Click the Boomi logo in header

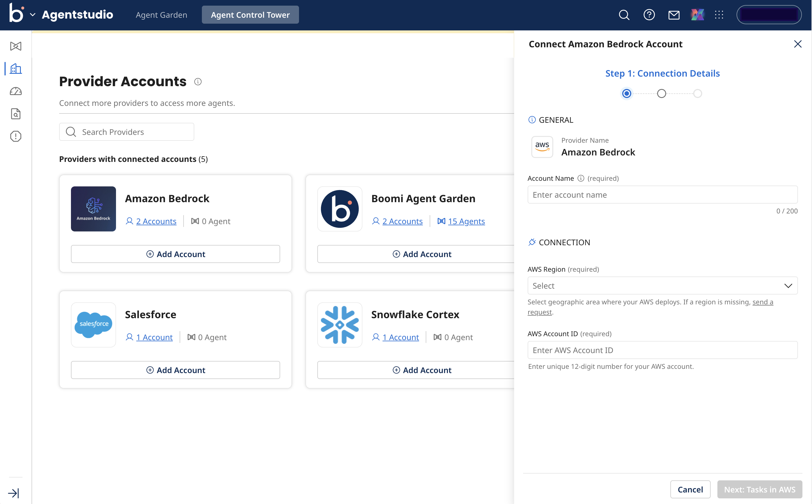coord(16,13)
